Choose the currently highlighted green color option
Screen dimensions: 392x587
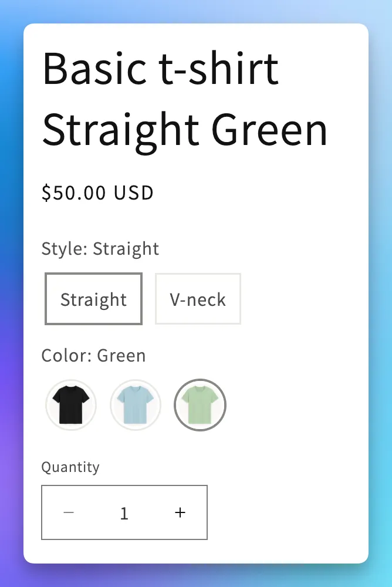[200, 404]
